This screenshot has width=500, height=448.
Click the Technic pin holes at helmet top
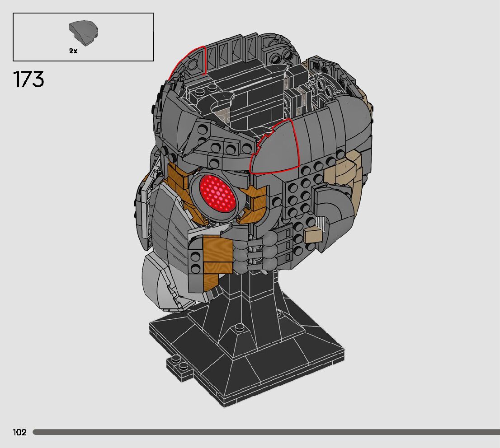[x=279, y=57]
